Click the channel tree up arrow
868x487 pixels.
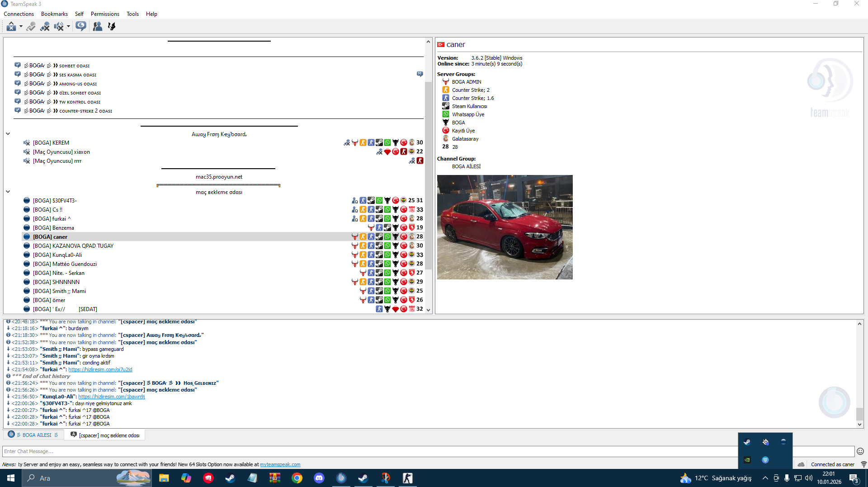click(428, 42)
